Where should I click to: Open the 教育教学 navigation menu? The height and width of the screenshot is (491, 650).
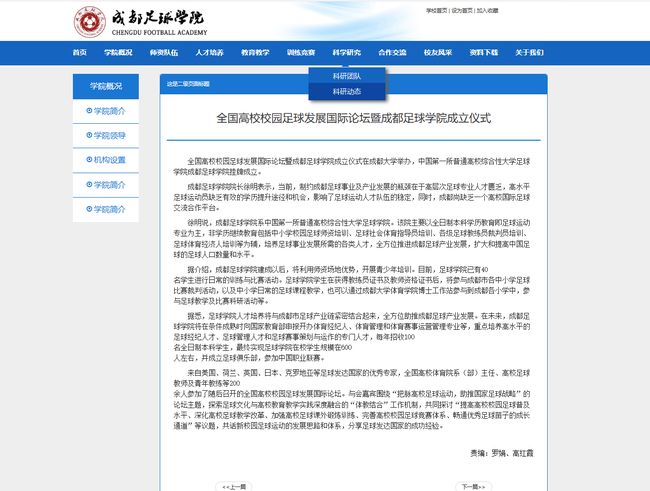(255, 52)
